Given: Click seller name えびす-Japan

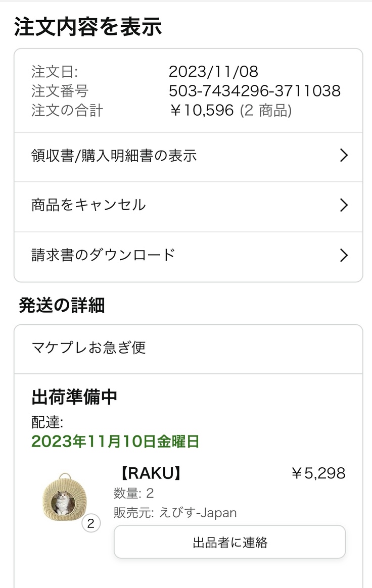Looking at the screenshot, I should (198, 513).
